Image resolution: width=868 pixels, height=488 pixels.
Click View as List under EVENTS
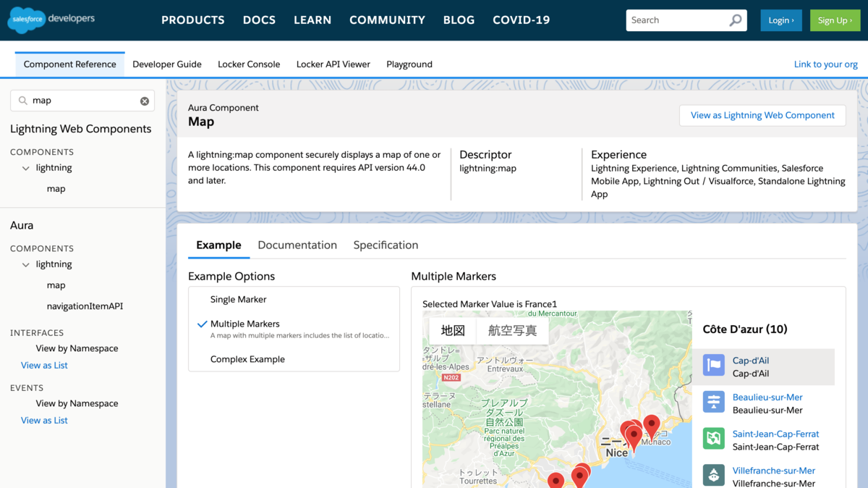[44, 421]
